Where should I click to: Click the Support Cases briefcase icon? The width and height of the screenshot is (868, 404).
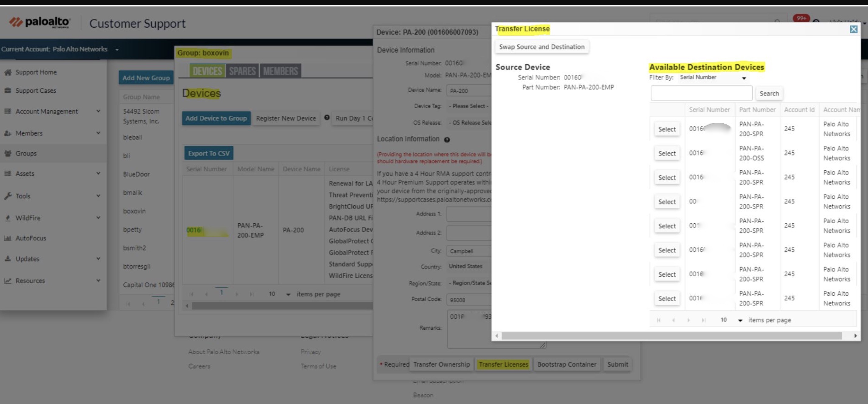click(8, 90)
